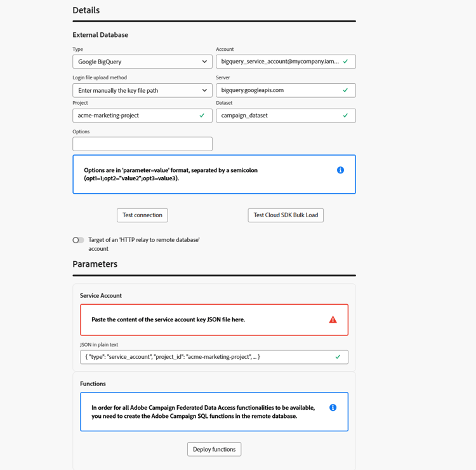Expand the Login file upload method dropdown
Image resolution: width=476 pixels, height=470 pixels.
point(142,90)
